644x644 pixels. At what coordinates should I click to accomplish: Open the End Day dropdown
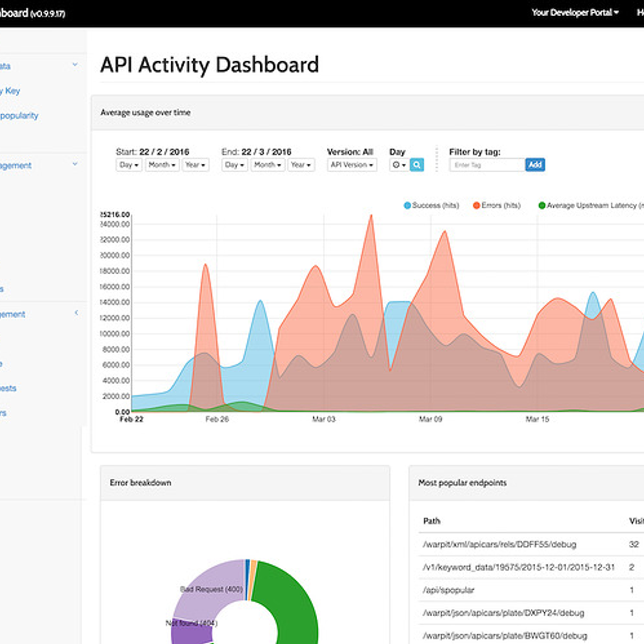235,165
